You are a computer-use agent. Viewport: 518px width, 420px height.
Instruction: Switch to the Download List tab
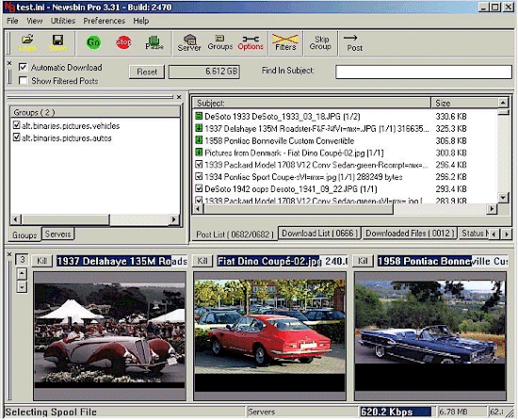(x=319, y=234)
